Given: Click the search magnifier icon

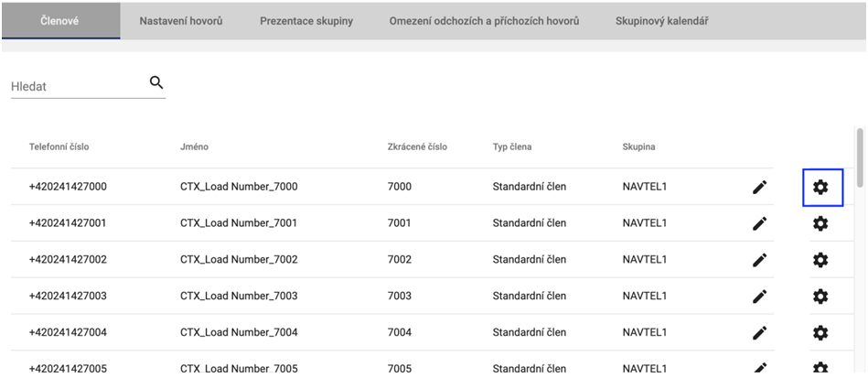Looking at the screenshot, I should 156,83.
